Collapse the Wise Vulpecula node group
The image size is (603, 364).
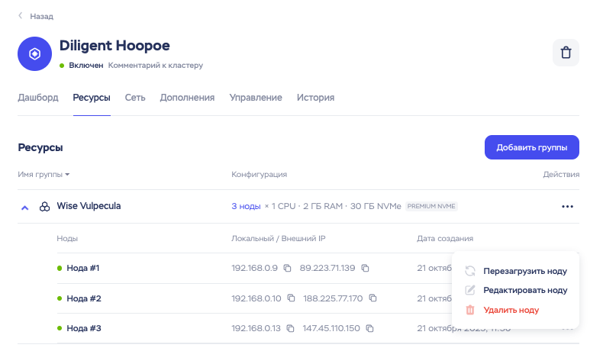click(24, 207)
